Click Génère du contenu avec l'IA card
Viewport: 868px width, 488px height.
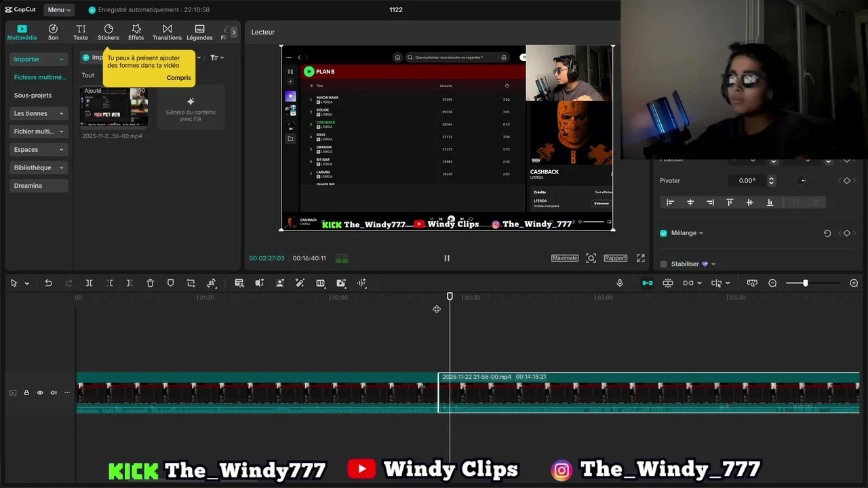coord(191,108)
